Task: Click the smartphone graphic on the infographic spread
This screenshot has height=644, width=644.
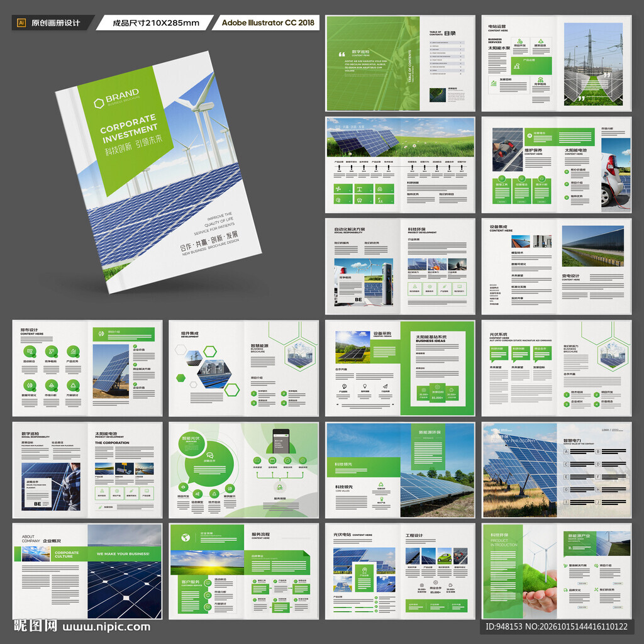Action: [x=281, y=441]
